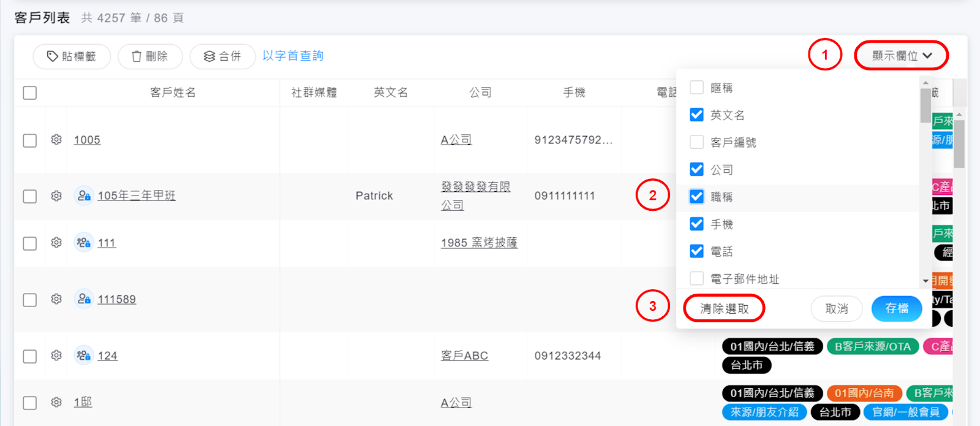Open the 以字首查詢 link
The image size is (980, 426).
pyautogui.click(x=293, y=56)
